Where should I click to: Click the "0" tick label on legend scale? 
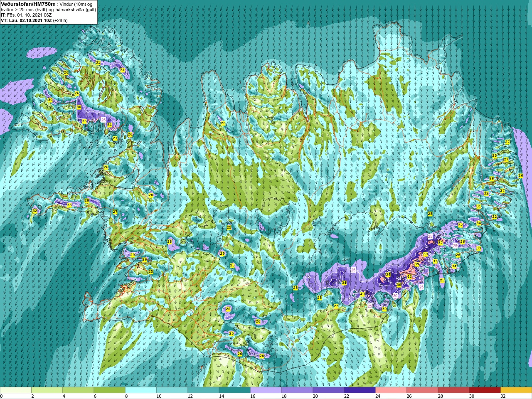point(2,396)
